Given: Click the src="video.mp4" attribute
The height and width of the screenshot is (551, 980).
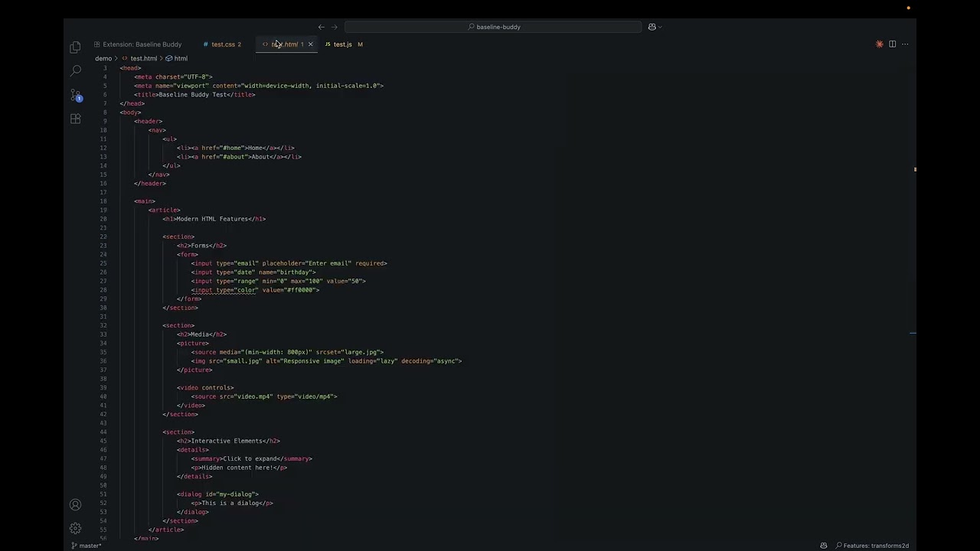Looking at the screenshot, I should tap(246, 396).
